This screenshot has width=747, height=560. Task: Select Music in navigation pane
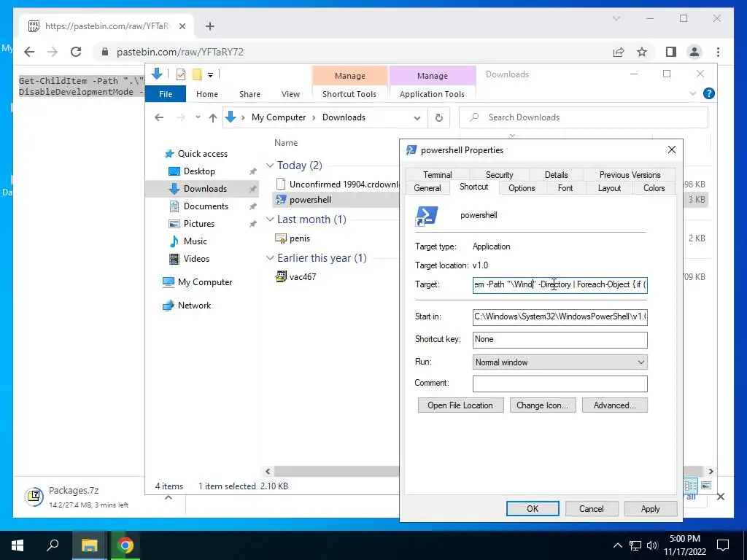click(196, 241)
